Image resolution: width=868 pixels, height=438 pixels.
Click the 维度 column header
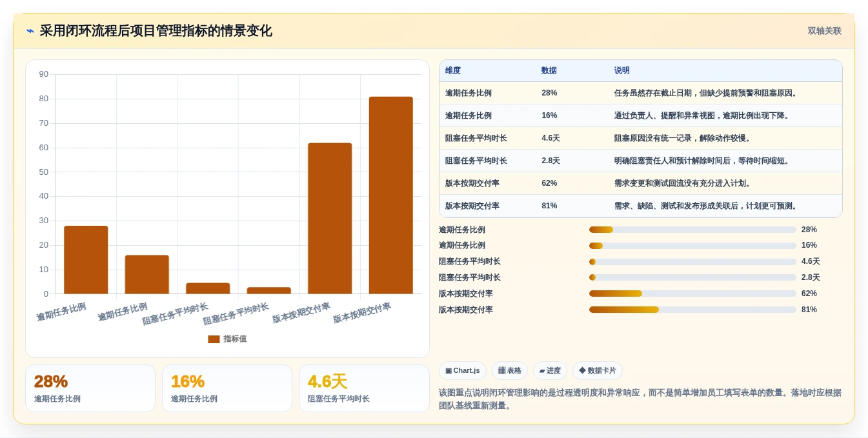pyautogui.click(x=453, y=71)
